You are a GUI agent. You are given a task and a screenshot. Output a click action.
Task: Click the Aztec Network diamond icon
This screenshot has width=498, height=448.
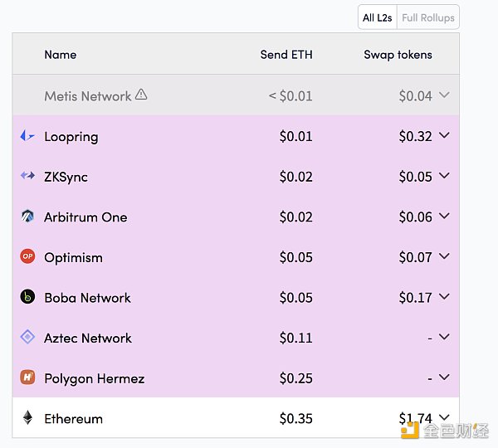click(x=27, y=338)
